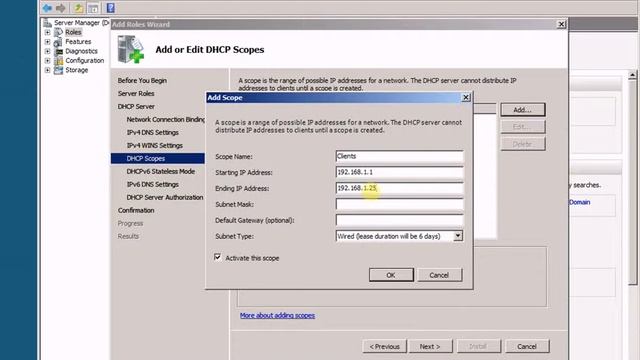
Task: Click the Scope Name input field
Action: tap(400, 156)
